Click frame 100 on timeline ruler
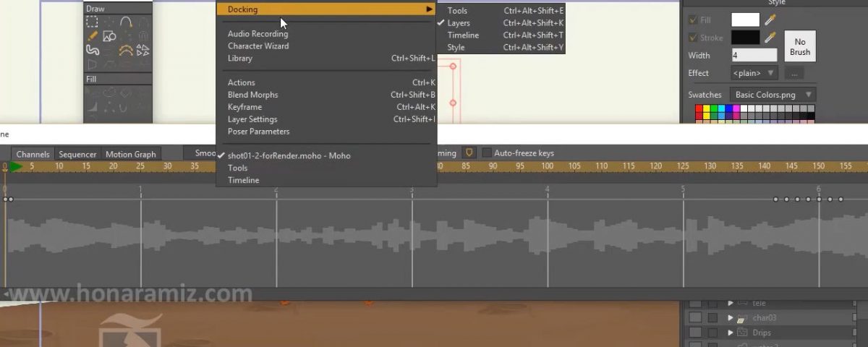The width and height of the screenshot is (868, 347). click(x=548, y=166)
